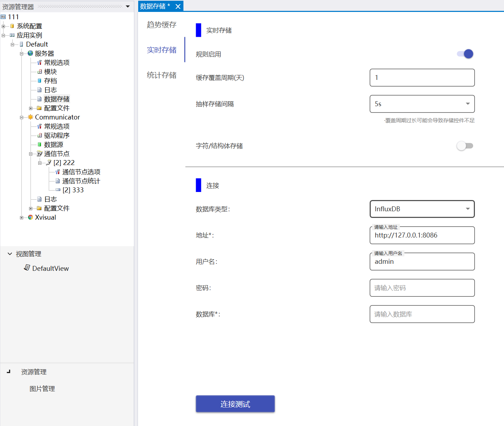Collapse the 视图管理 section chevron
The image size is (504, 426).
click(10, 254)
